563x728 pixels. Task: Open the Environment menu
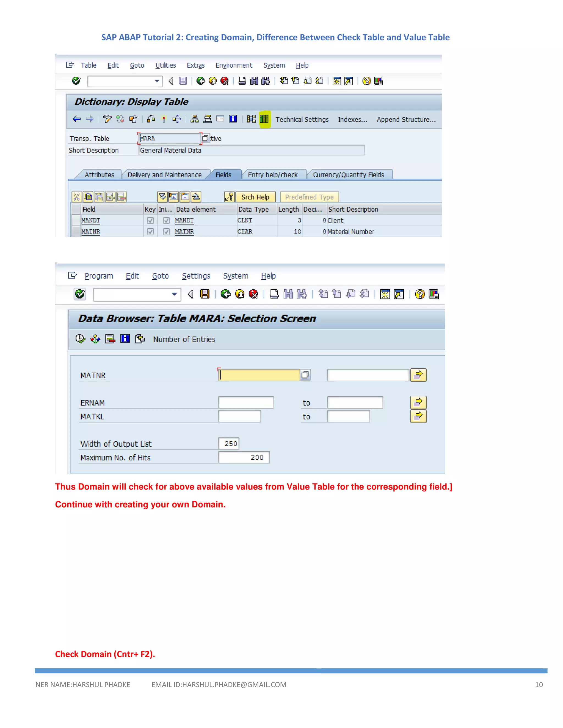point(234,65)
